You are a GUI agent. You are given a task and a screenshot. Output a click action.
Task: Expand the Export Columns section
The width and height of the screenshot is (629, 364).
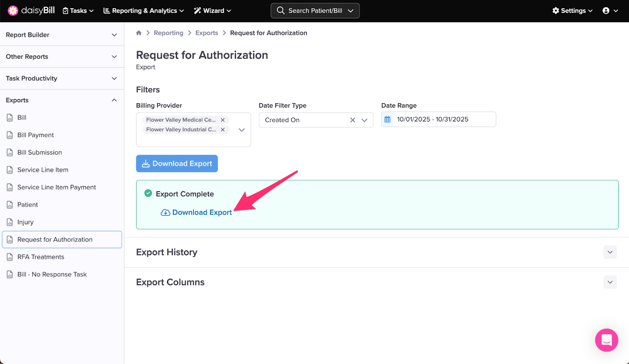(610, 282)
